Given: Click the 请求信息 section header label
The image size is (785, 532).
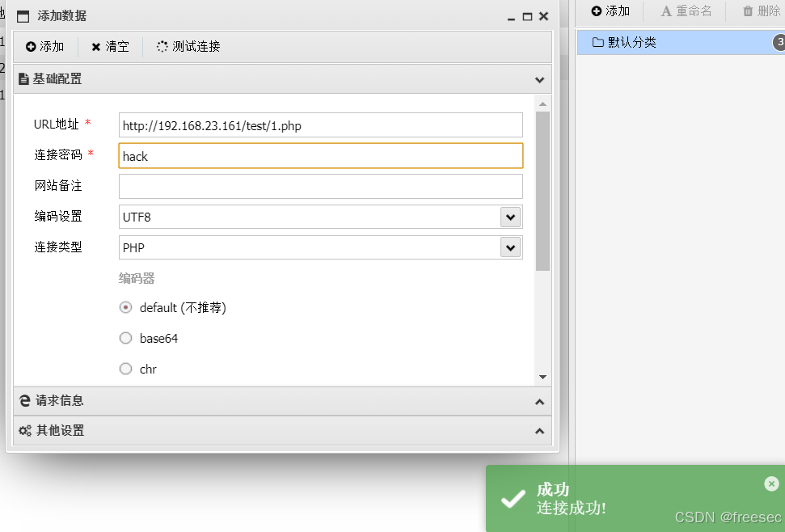Looking at the screenshot, I should pyautogui.click(x=60, y=400).
